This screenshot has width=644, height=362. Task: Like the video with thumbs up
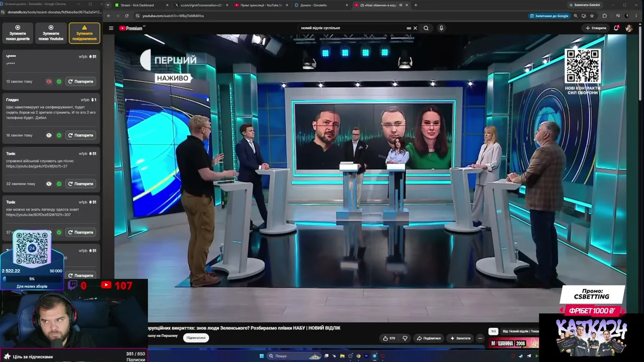(389, 338)
